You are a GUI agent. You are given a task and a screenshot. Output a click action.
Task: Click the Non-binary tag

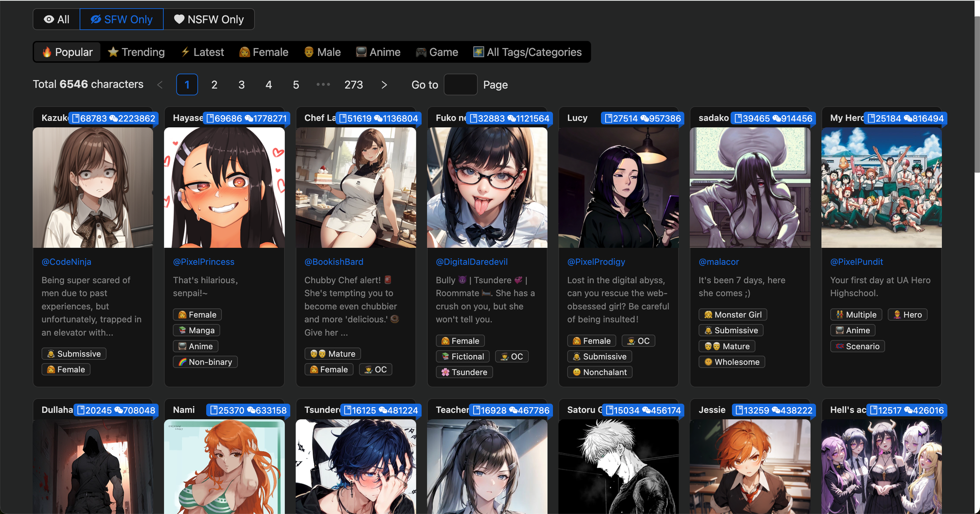[x=205, y=362]
